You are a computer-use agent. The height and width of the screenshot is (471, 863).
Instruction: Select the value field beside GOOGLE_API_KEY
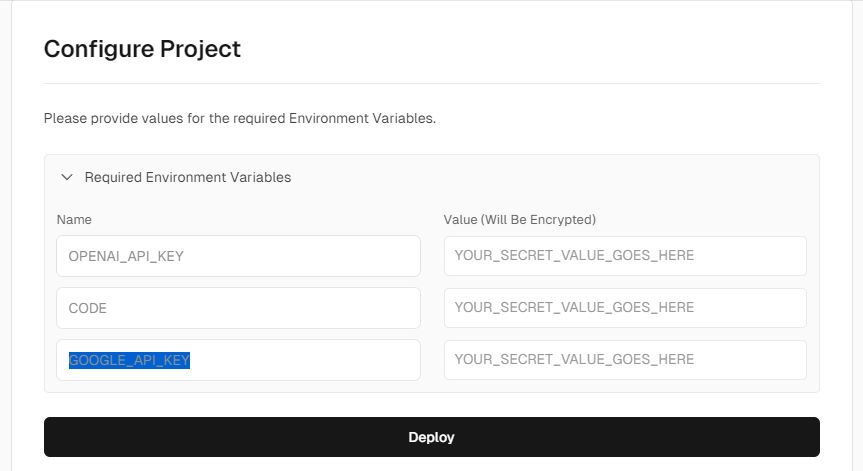click(625, 360)
